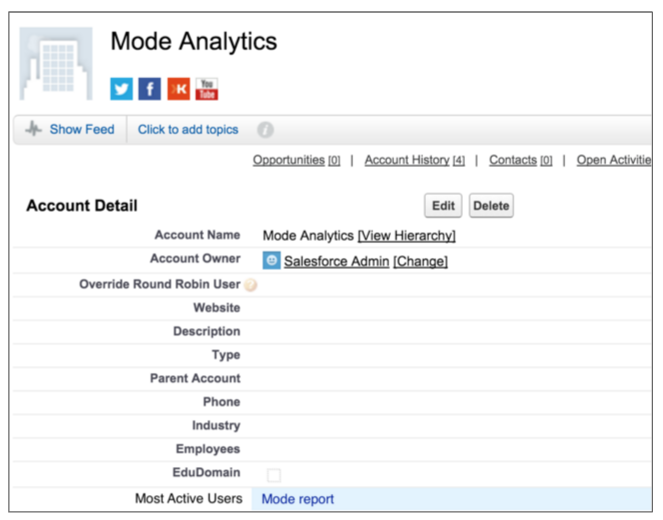Viewport: 663px width, 520px height.
Task: Jump to Opportunities related list
Action: [x=296, y=160]
